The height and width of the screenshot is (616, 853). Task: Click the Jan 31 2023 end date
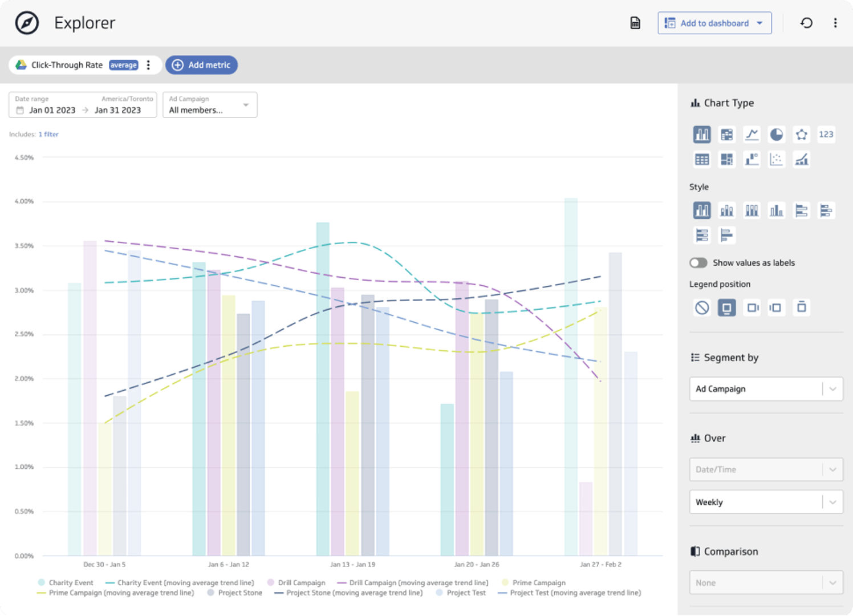pyautogui.click(x=117, y=111)
